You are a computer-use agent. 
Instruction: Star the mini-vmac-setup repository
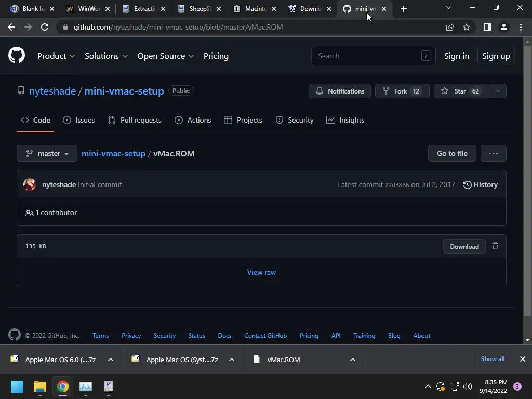coord(461,91)
